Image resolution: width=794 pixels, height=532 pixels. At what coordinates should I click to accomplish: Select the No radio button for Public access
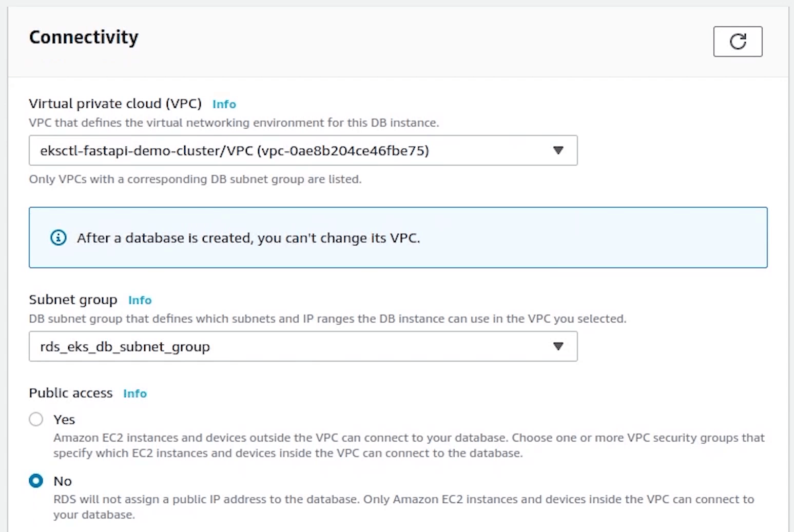coord(36,481)
